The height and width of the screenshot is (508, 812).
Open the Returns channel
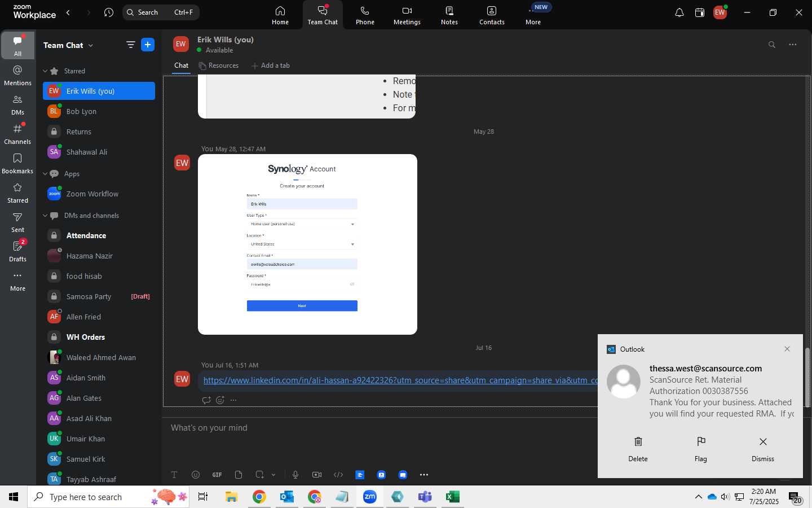click(x=99, y=132)
